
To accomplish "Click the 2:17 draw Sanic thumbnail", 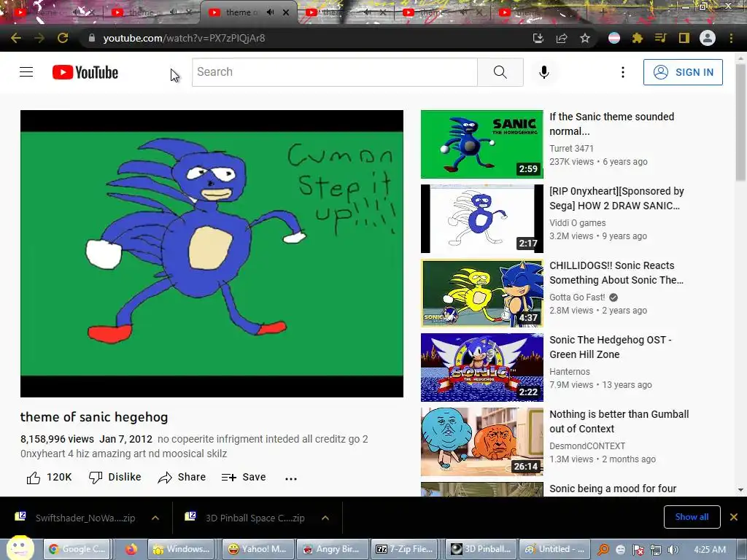I will pos(481,219).
